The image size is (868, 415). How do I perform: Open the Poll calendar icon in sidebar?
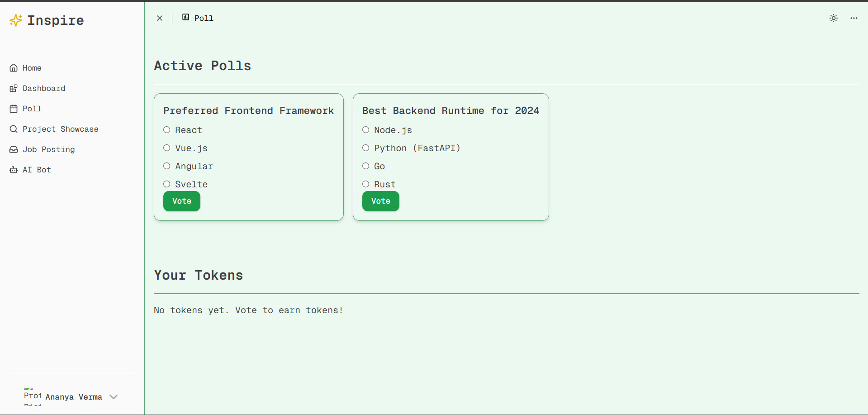coord(14,109)
